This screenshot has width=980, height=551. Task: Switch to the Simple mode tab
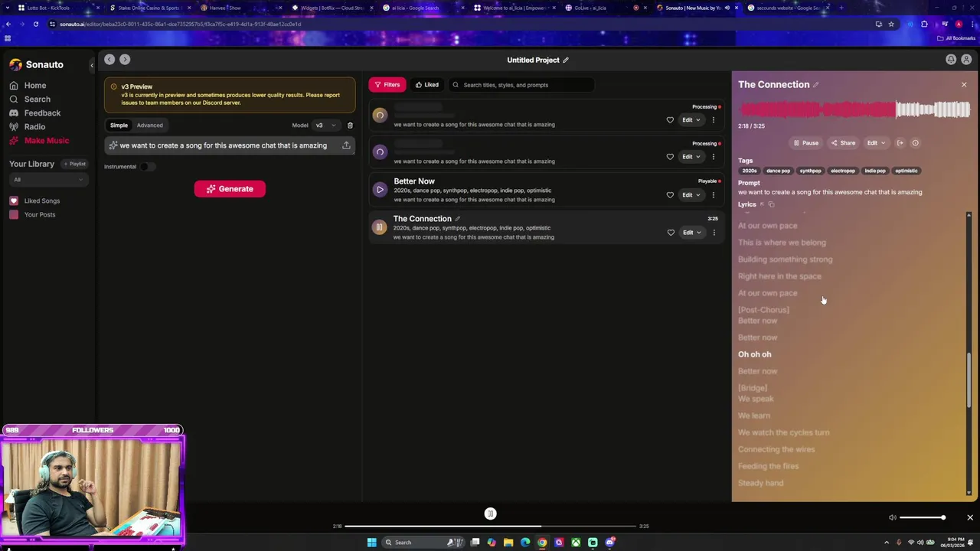(x=119, y=126)
